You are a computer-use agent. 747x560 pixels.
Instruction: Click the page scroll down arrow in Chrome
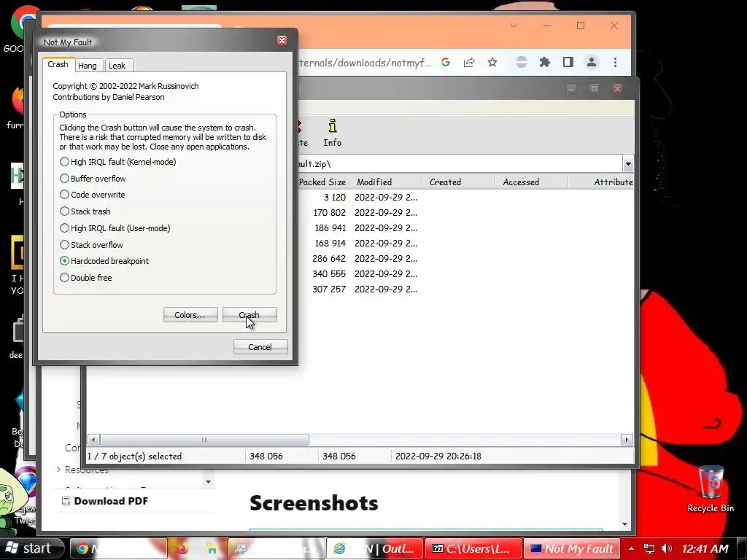(624, 524)
